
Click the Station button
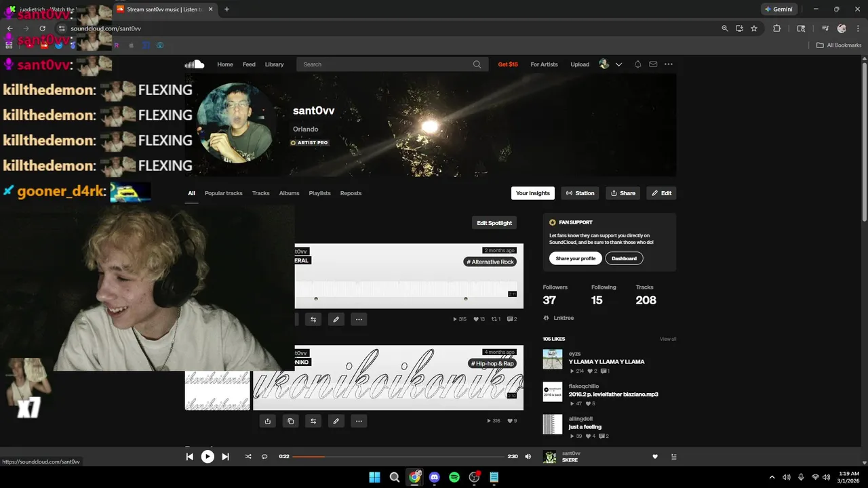click(580, 193)
